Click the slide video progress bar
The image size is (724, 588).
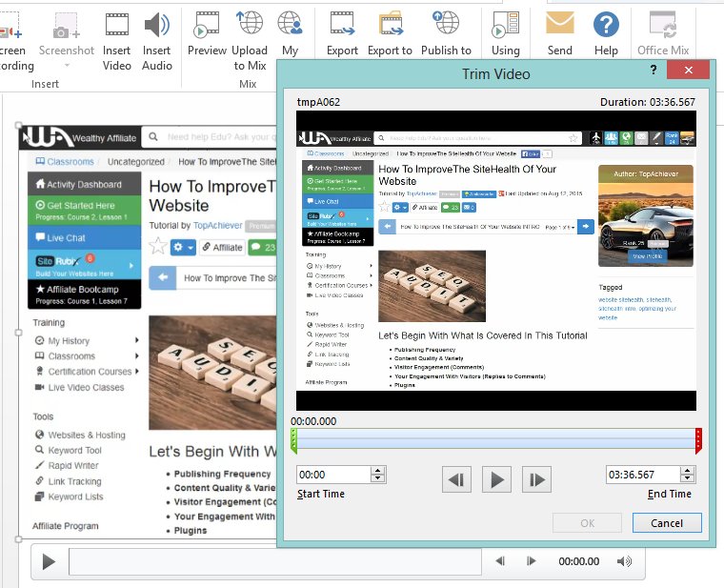(x=274, y=561)
